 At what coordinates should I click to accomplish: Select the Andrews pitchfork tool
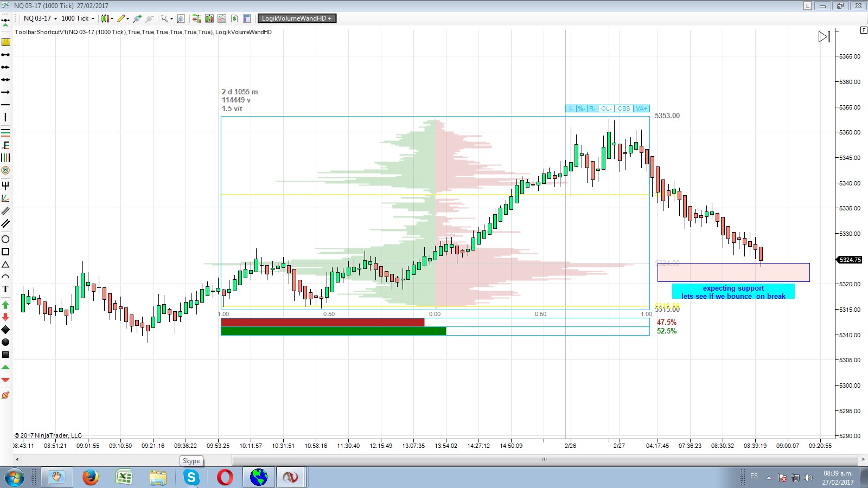point(5,185)
